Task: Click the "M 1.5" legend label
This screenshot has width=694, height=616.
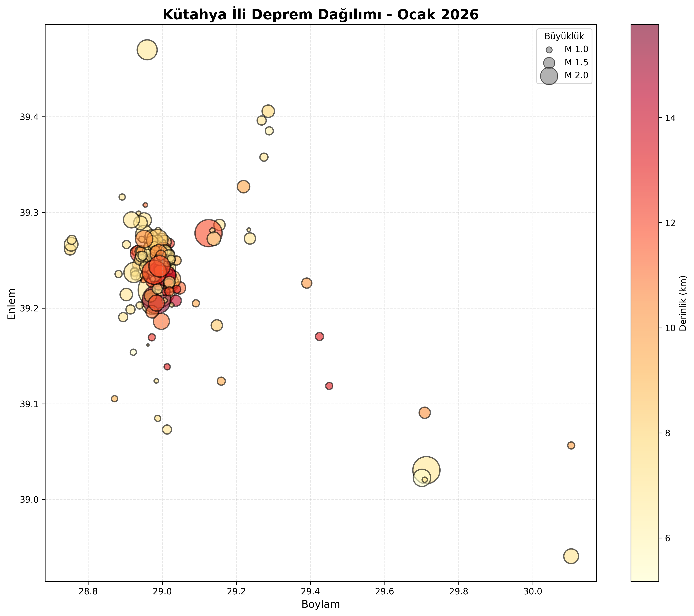Action: tap(576, 62)
